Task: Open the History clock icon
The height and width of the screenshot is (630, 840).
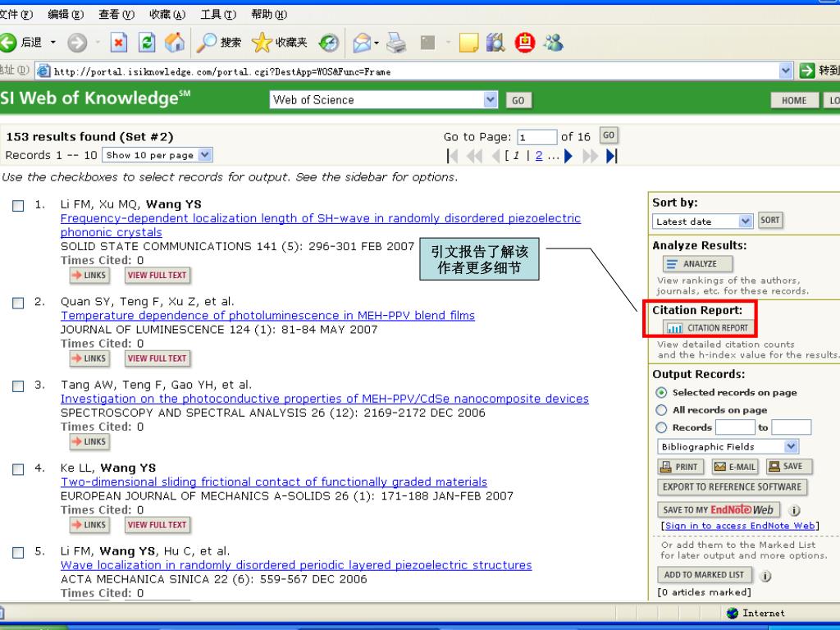Action: coord(329,43)
